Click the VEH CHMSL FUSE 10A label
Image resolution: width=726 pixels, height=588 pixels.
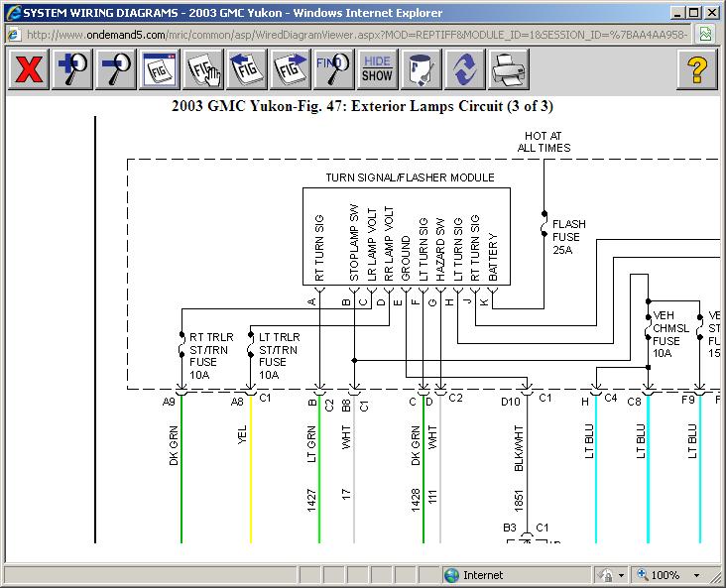[x=670, y=334]
